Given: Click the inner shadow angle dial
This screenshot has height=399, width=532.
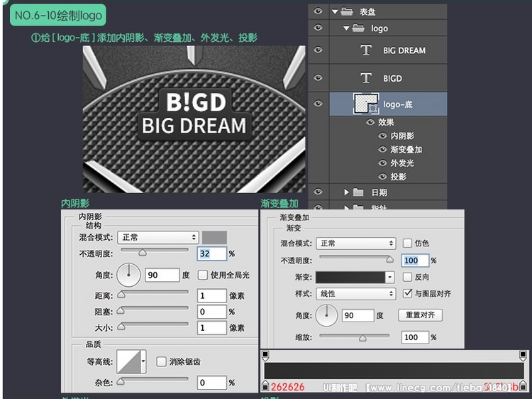Looking at the screenshot, I should [x=128, y=275].
